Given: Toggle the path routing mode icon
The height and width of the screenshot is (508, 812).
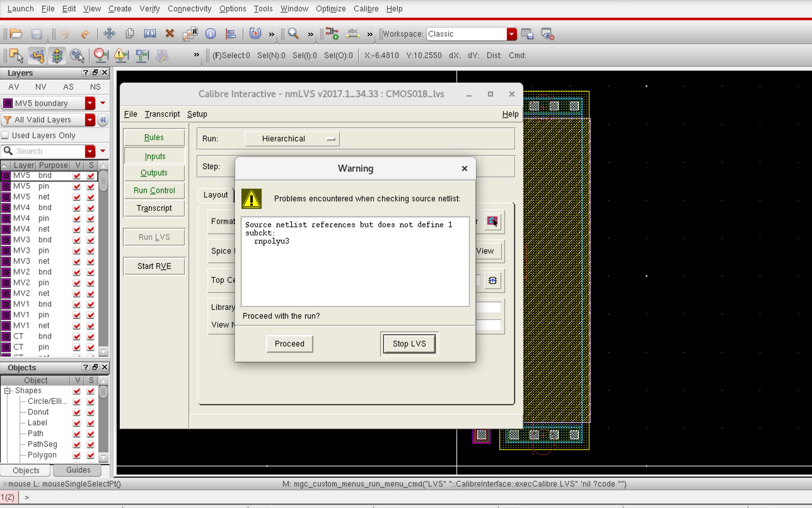Looking at the screenshot, I should [37, 56].
